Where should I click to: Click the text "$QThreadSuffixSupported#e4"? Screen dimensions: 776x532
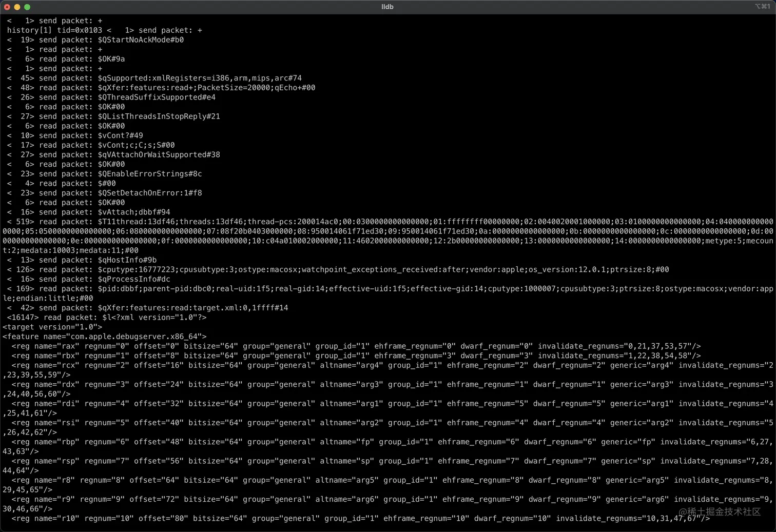pyautogui.click(x=157, y=97)
